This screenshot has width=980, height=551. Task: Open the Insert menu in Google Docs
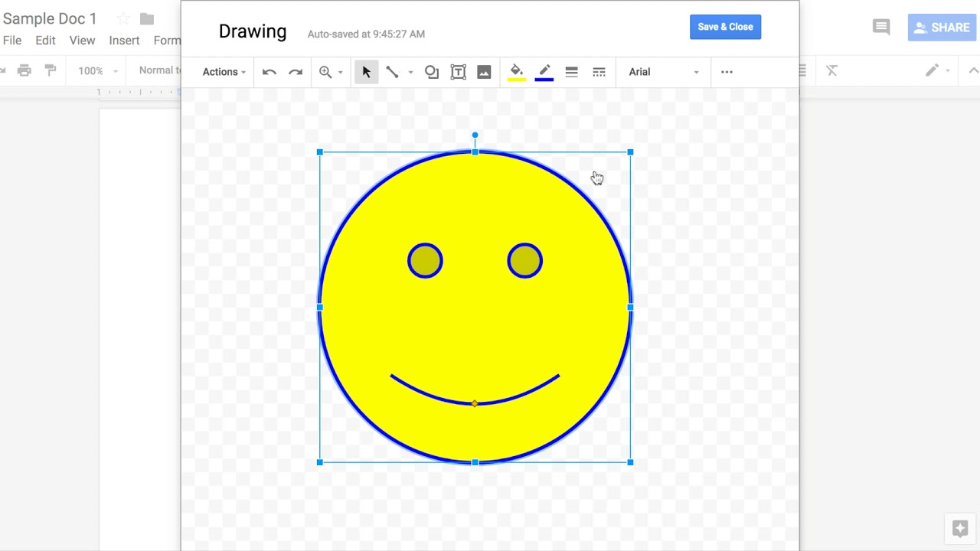tap(124, 40)
